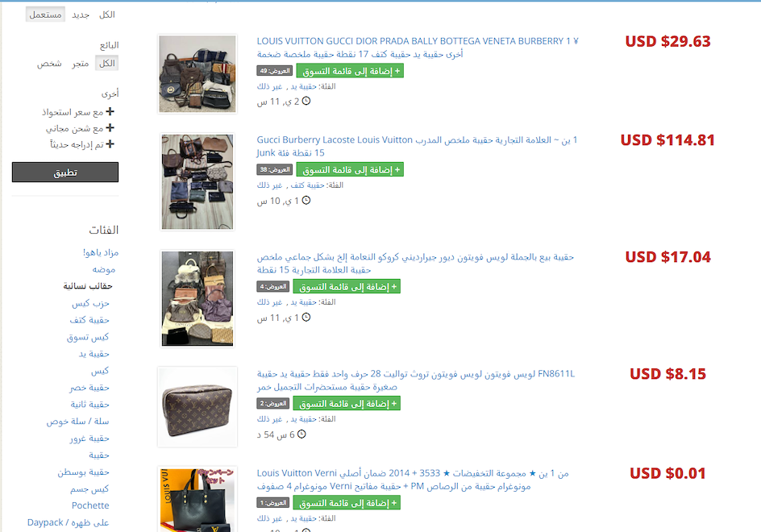Open the 'حقيبة كتف' category link

[x=89, y=320]
